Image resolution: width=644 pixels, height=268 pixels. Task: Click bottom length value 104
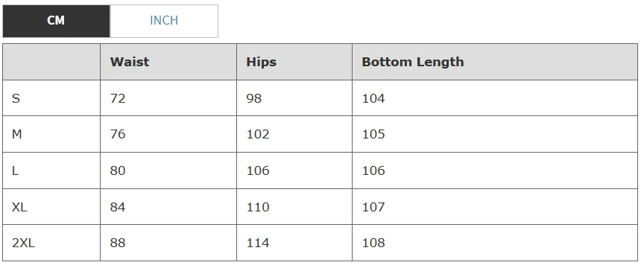373,98
